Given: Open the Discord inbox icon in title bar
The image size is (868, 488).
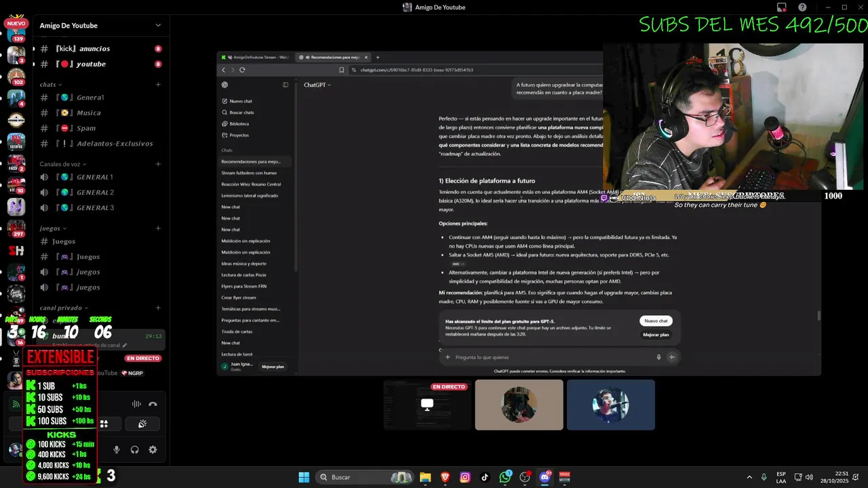Looking at the screenshot, I should pyautogui.click(x=782, y=7).
